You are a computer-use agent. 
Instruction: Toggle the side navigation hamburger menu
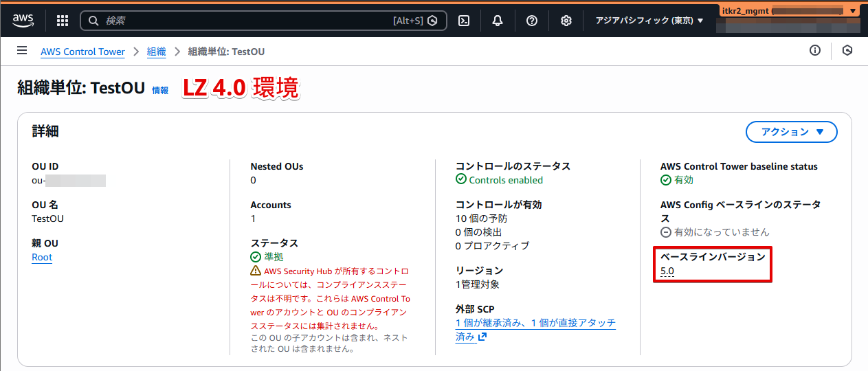(x=22, y=51)
